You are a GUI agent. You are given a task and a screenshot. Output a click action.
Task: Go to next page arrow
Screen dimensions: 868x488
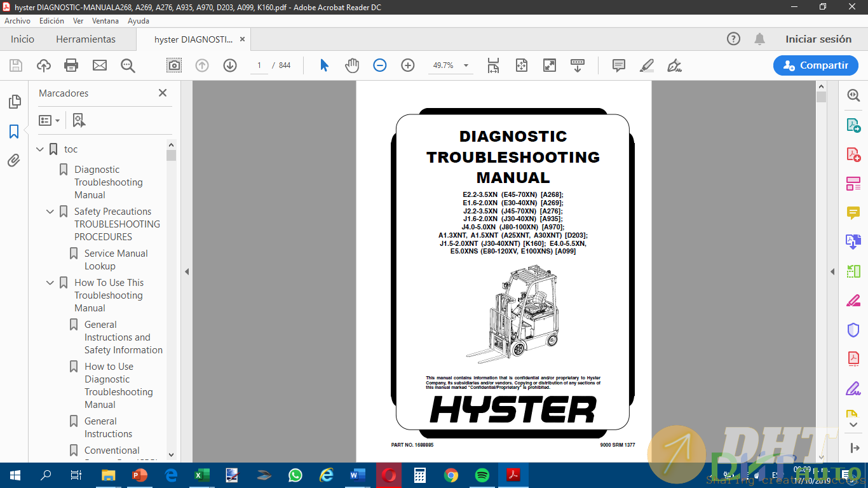click(x=230, y=65)
